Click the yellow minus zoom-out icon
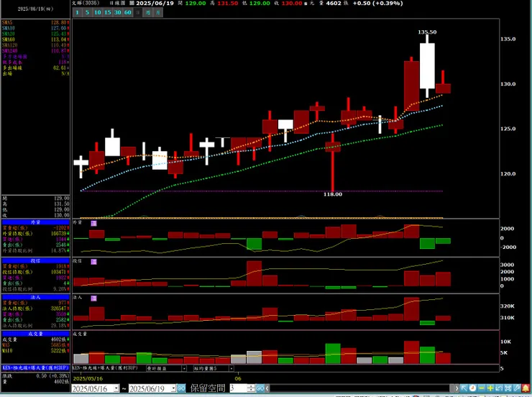The height and width of the screenshot is (397, 532). (482, 388)
